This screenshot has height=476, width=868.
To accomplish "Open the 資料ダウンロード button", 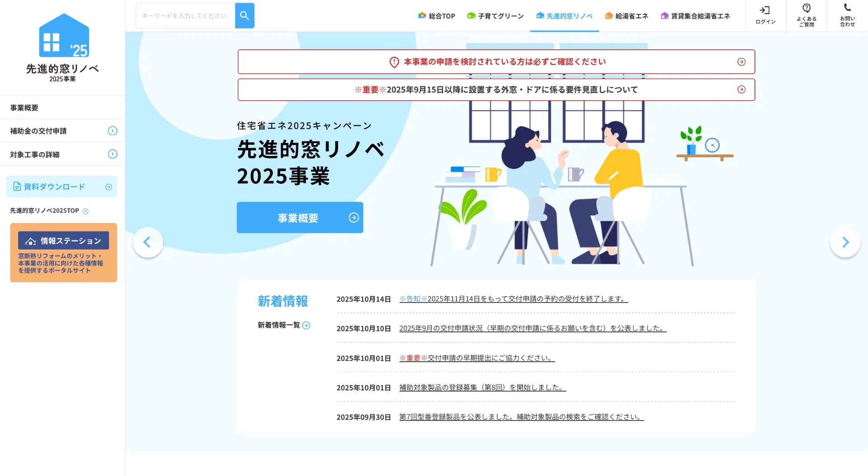I will 61,187.
